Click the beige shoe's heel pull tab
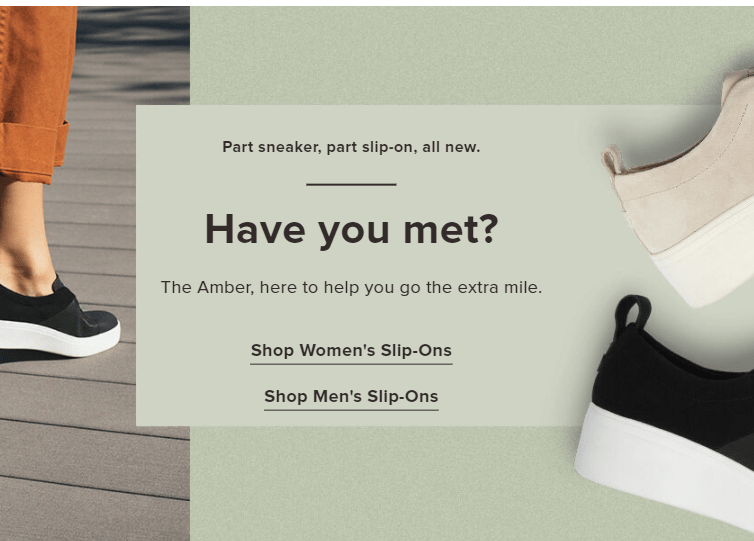 point(612,160)
